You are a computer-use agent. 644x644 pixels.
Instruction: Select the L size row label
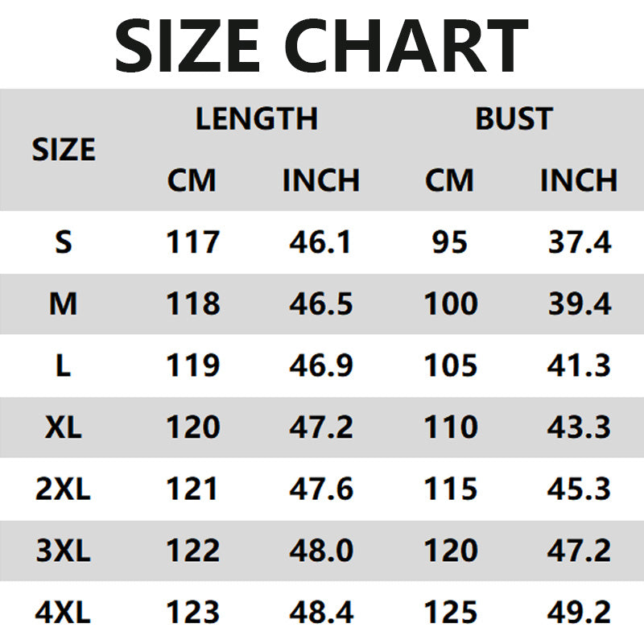coord(64,365)
